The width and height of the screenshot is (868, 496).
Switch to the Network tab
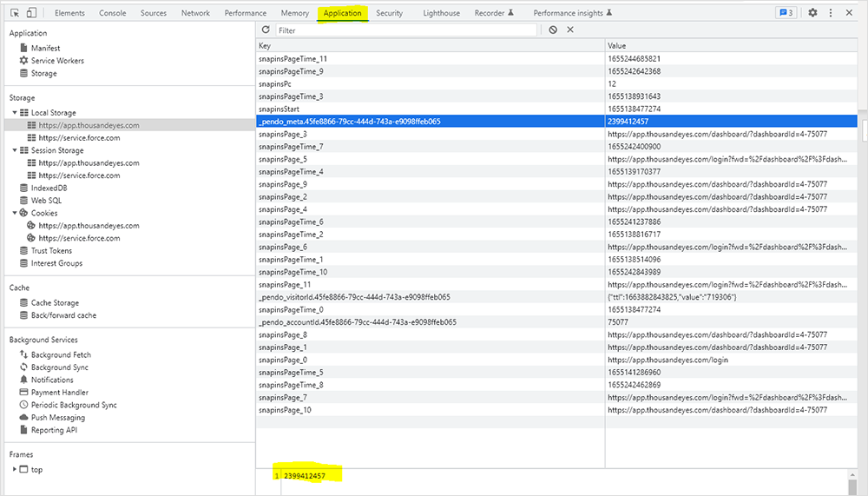pos(195,13)
